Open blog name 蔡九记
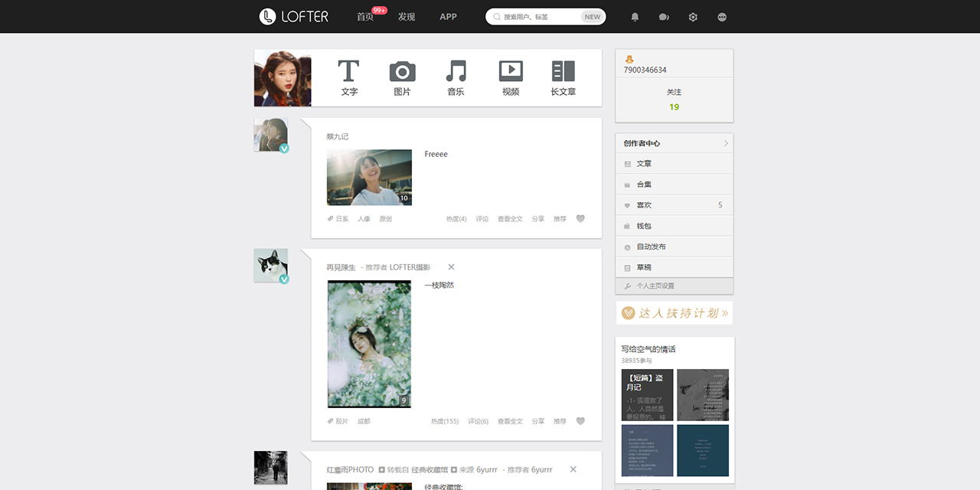980x490 pixels. [x=337, y=137]
